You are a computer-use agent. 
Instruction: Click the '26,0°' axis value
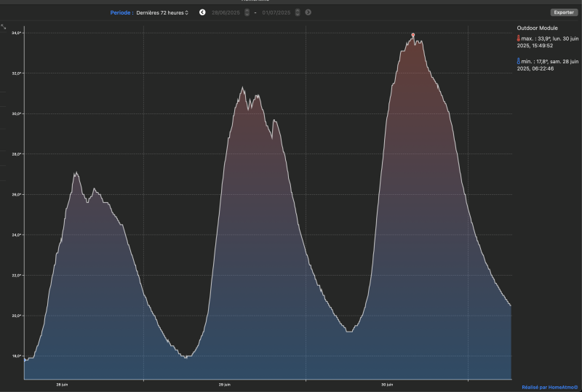point(16,194)
